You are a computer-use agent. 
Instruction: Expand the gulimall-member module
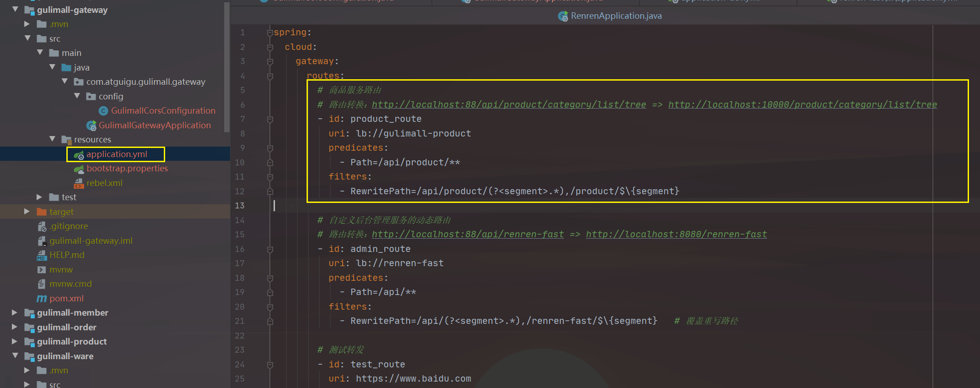tap(15, 312)
